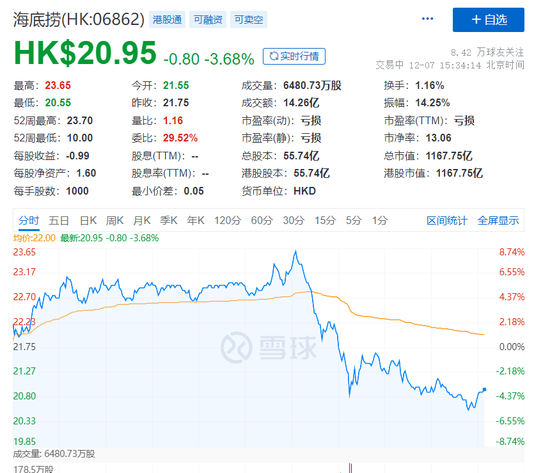The height and width of the screenshot is (473, 550).
Task: Open the 区间统计 interval statistics link
Action: [x=447, y=221]
